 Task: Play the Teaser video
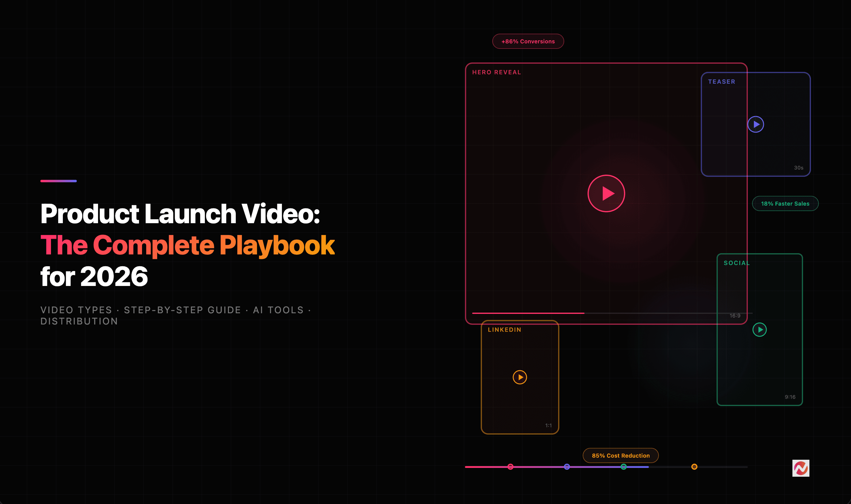click(x=756, y=124)
